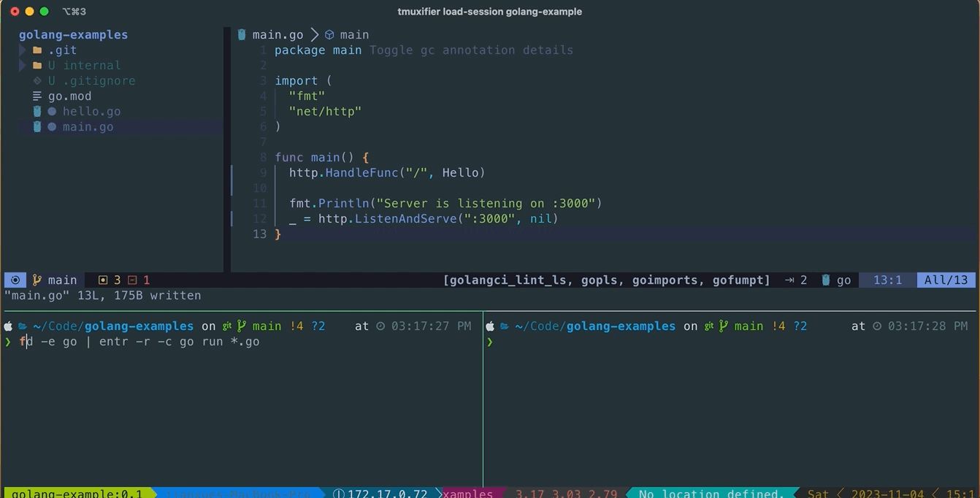This screenshot has height=498, width=980.
Task: Click the git icon in left terminal prompt
Action: [x=227, y=326]
